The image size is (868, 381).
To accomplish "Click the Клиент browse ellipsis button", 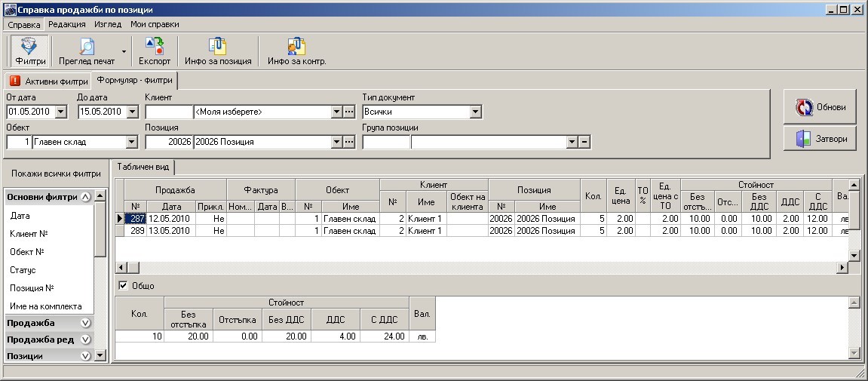I will coord(348,112).
